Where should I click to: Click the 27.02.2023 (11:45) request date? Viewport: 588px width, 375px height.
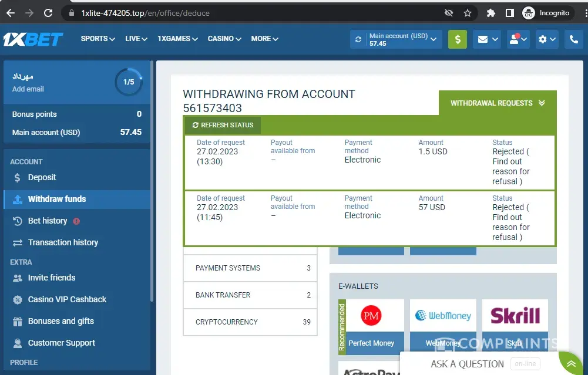coord(217,212)
